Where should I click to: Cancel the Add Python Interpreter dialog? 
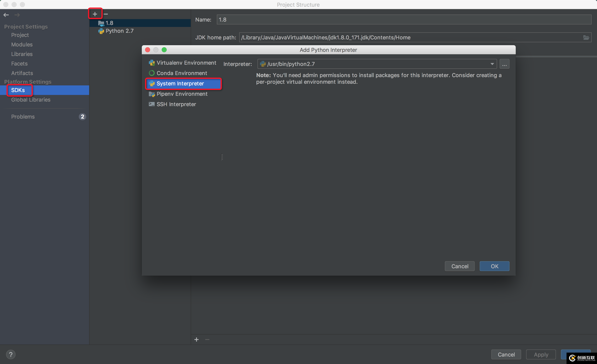[460, 266]
